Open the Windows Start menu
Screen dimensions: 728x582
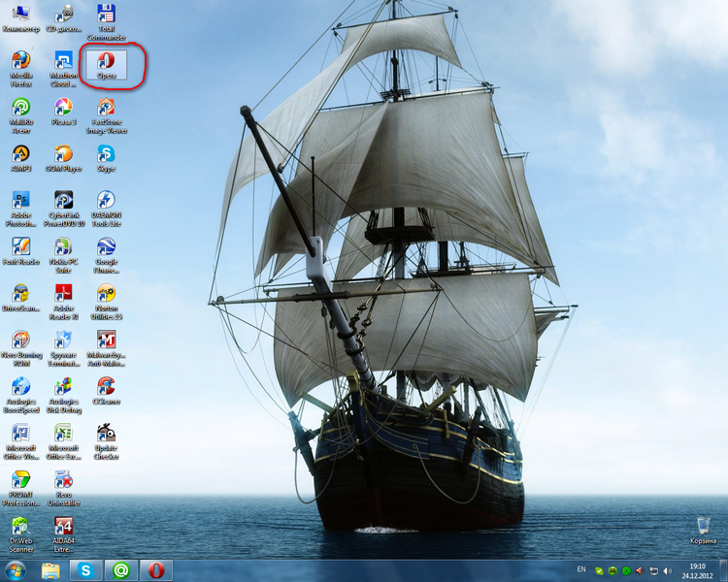pos(15,569)
